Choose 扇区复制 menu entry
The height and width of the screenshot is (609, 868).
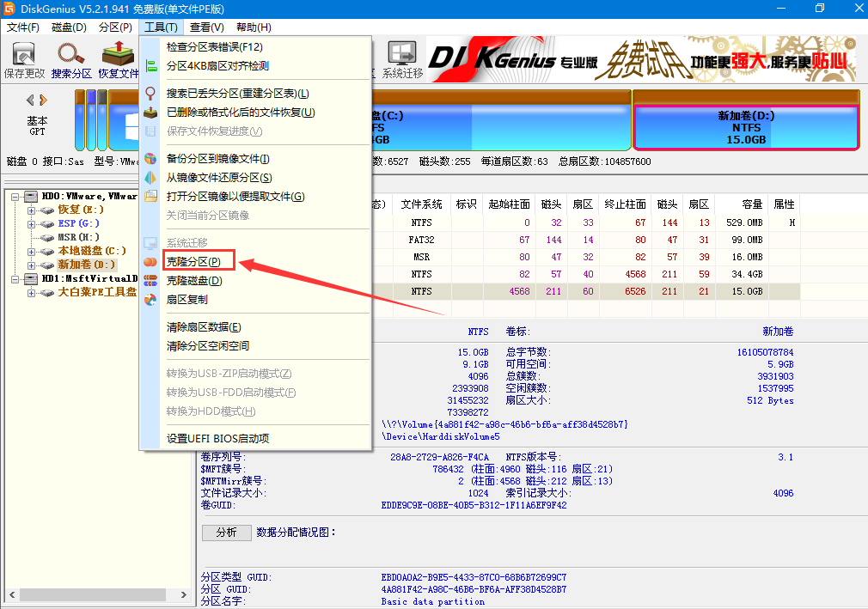(x=187, y=299)
